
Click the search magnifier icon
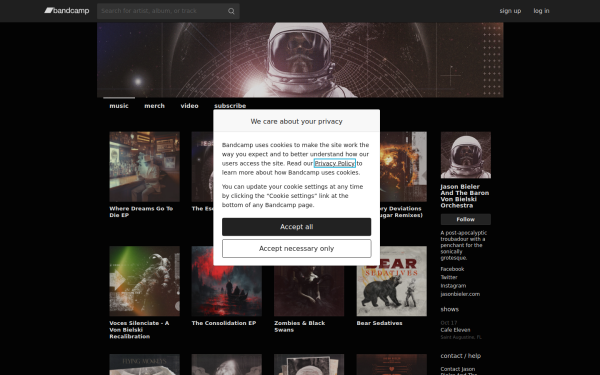click(x=231, y=11)
